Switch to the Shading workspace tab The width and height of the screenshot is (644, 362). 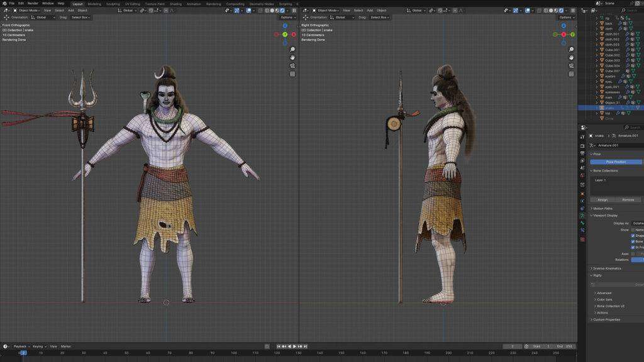[176, 4]
